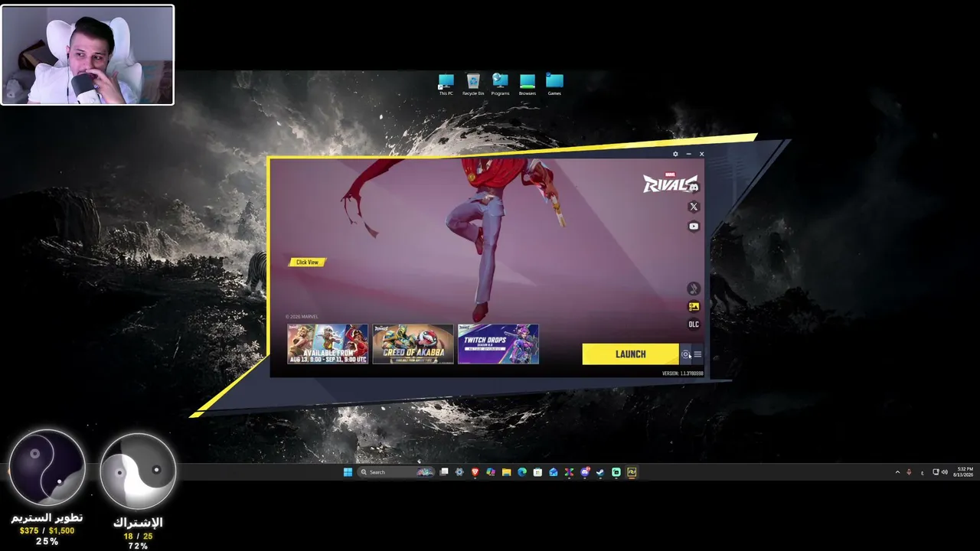Click the repair icon beside LAUNCH

coord(685,354)
